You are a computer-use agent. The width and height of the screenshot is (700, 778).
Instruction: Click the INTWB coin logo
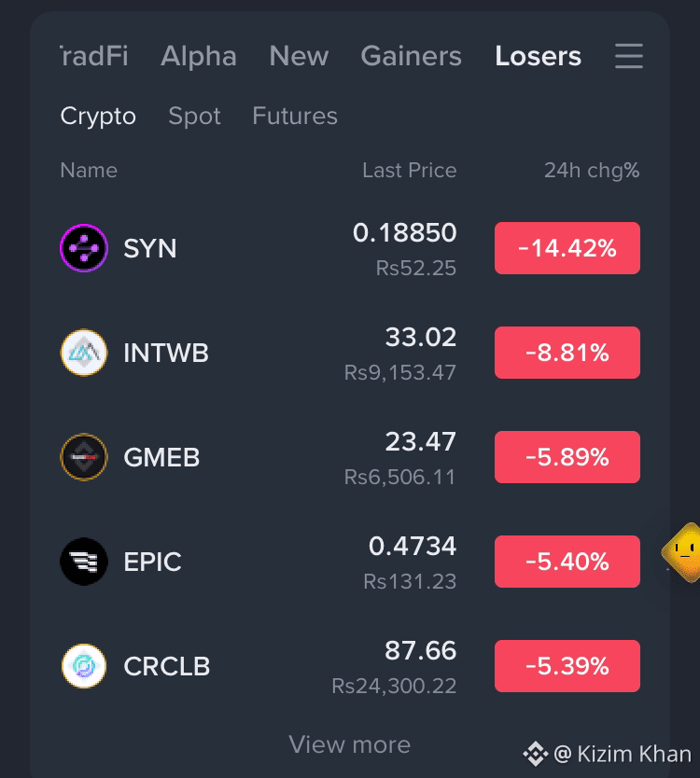(x=84, y=353)
